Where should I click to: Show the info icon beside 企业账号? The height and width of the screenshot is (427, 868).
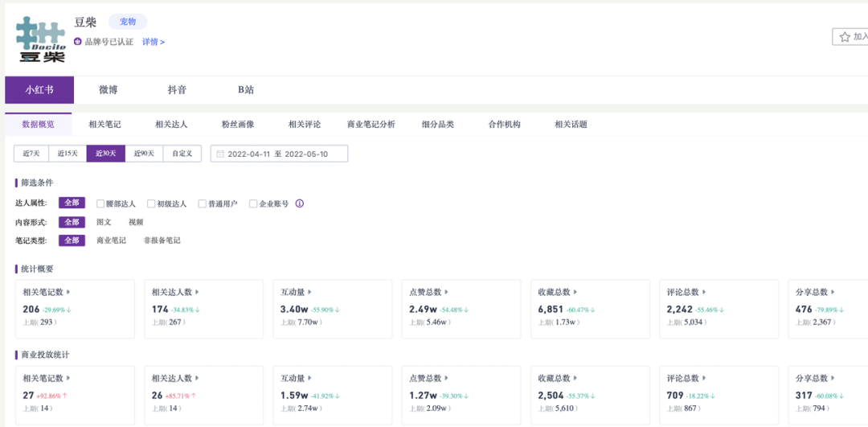coord(300,203)
